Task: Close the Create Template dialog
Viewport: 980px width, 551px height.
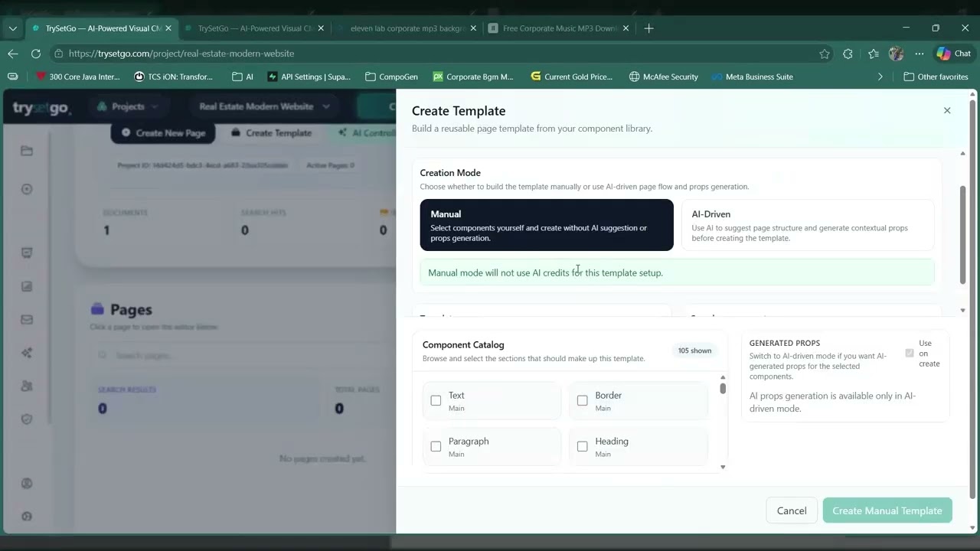Action: (947, 110)
